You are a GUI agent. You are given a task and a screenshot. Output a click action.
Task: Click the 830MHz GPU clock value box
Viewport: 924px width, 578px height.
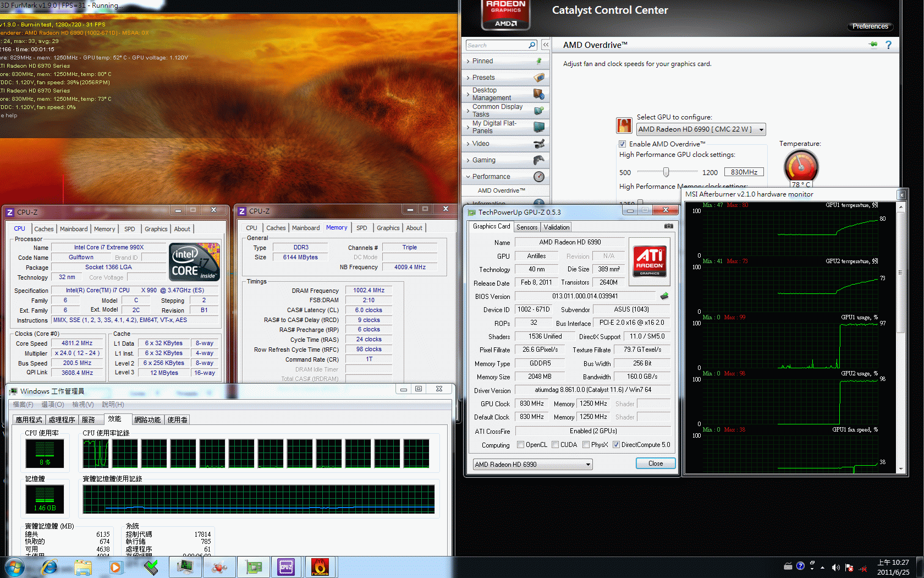(x=744, y=172)
